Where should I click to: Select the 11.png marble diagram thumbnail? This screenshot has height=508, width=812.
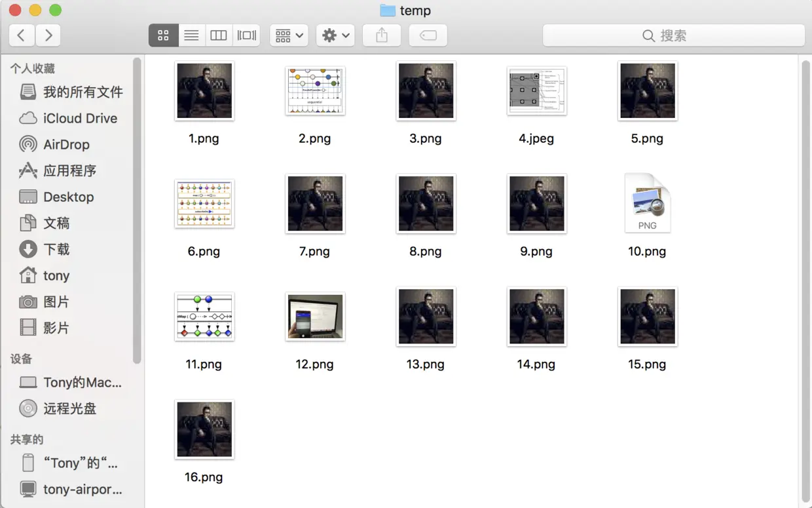tap(204, 317)
